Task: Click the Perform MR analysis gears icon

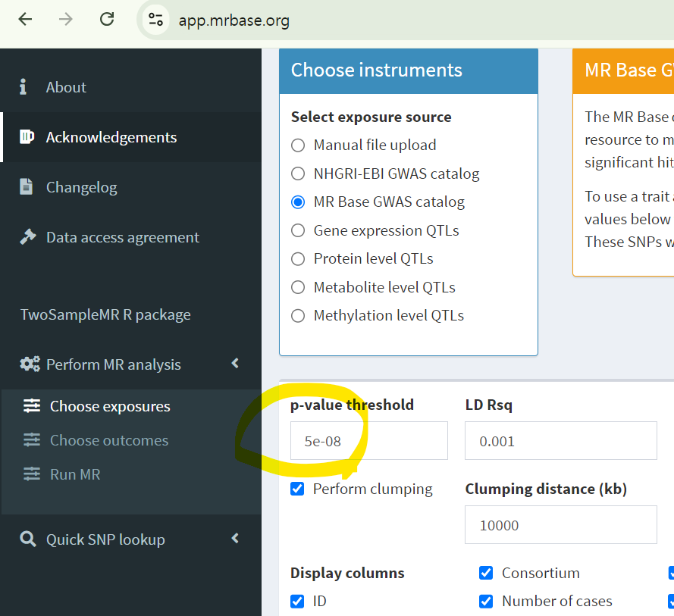Action: 30,364
